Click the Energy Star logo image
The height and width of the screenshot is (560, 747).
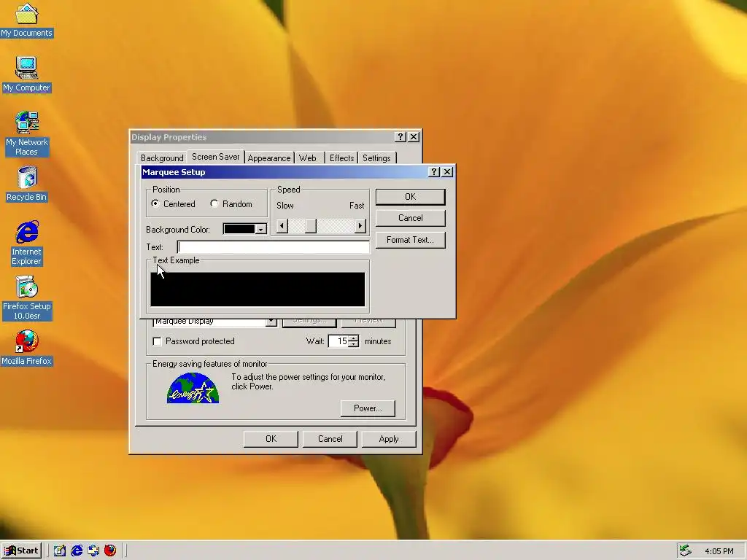193,388
